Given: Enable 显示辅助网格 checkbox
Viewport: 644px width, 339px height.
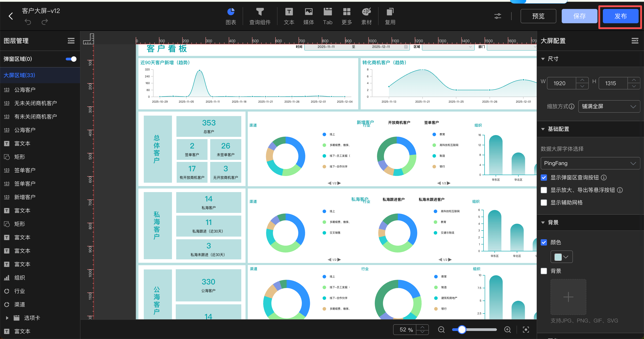Looking at the screenshot, I should click(x=544, y=203).
